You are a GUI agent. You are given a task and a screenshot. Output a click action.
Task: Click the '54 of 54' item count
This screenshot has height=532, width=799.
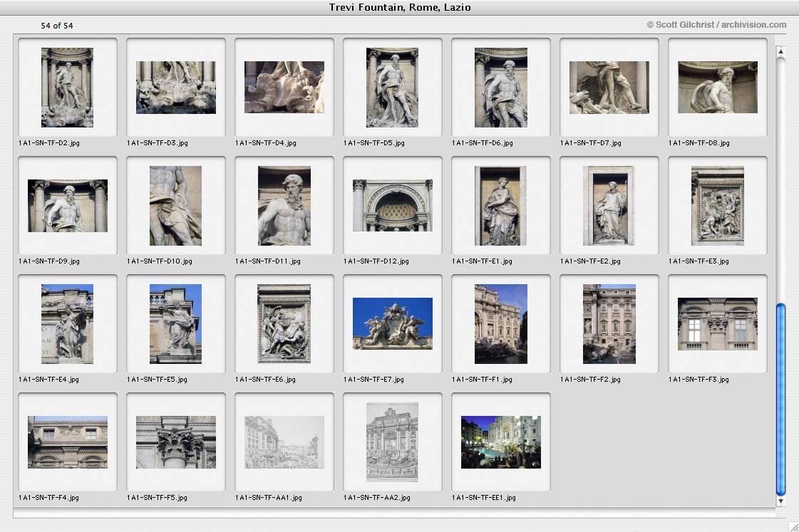coord(56,26)
